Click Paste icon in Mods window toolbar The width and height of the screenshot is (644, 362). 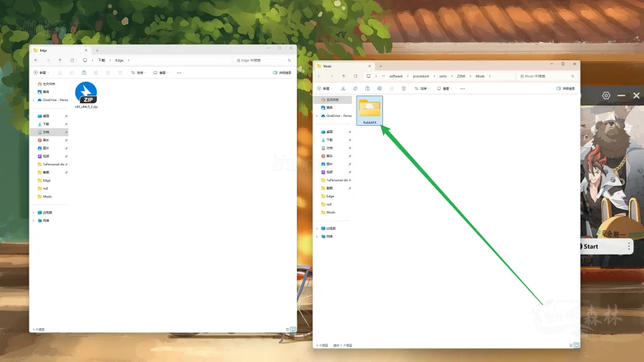367,89
